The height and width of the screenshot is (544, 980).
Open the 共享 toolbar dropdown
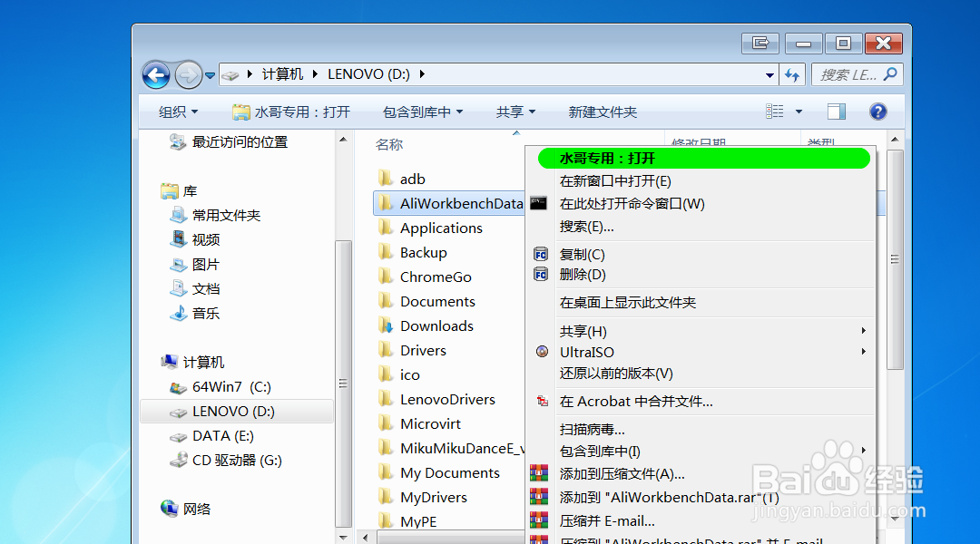[x=515, y=112]
